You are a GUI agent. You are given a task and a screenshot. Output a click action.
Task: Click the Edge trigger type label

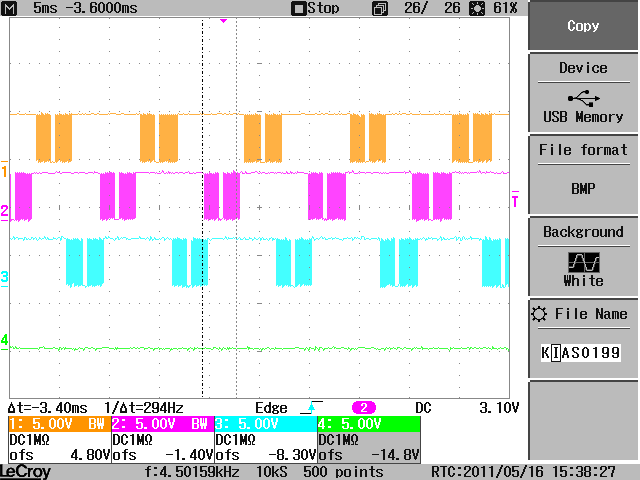[x=271, y=408]
